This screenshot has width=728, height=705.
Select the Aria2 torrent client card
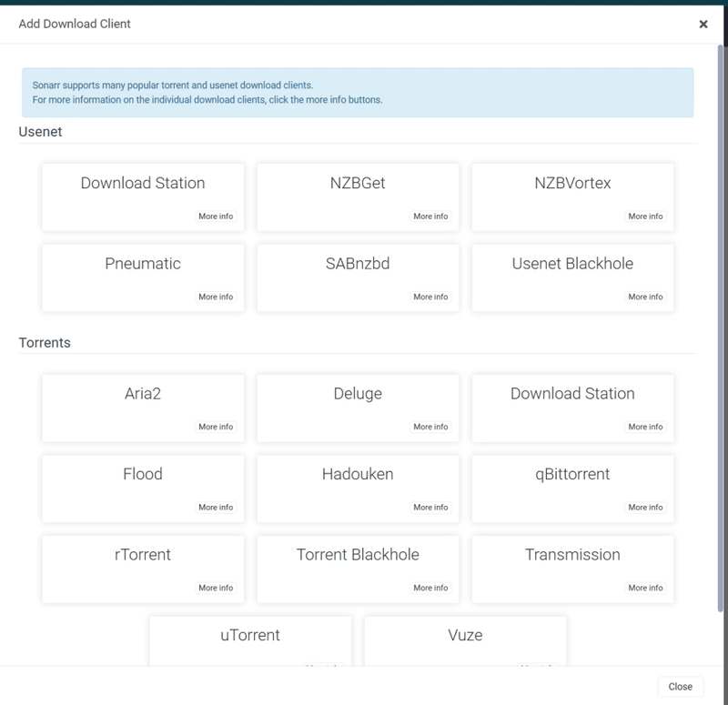point(143,408)
